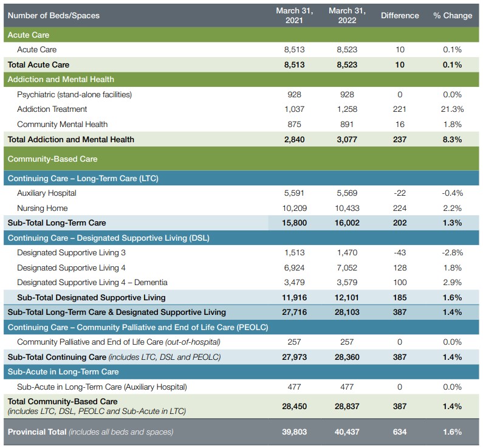This screenshot has height=448, width=483.
Task: Click the 'Community-Based Care' section header
Action: (53, 159)
